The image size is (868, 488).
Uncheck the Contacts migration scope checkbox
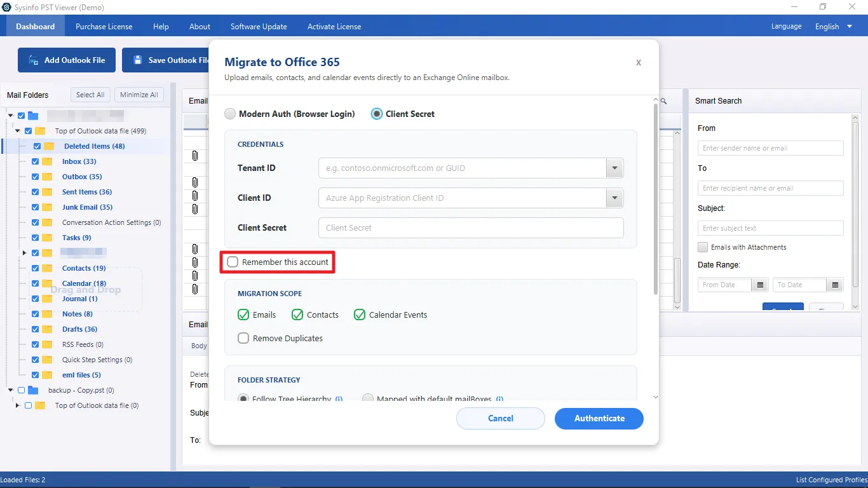[297, 315]
